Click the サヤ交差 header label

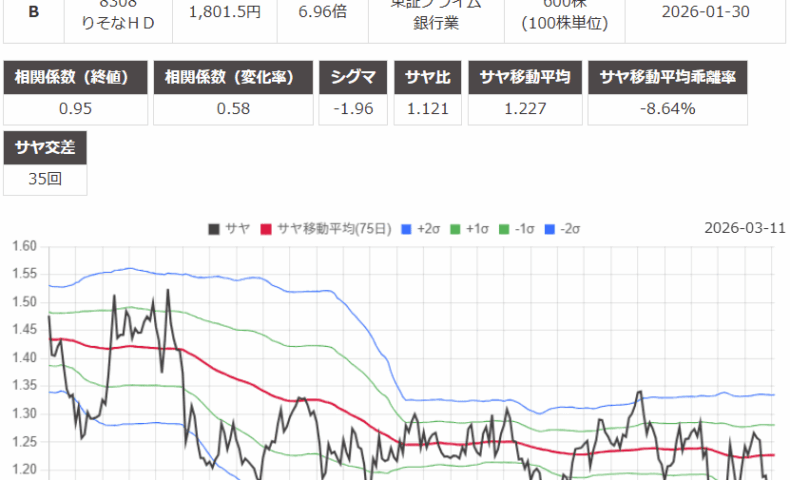[45, 149]
